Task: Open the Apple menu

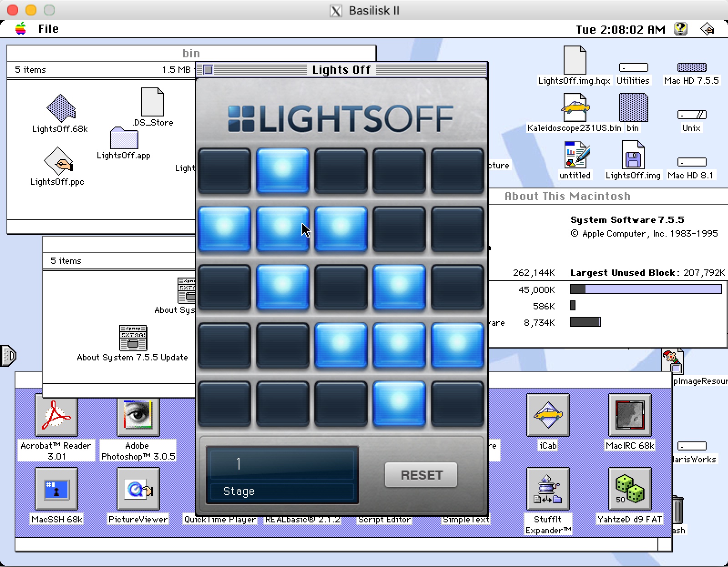Action: click(20, 29)
